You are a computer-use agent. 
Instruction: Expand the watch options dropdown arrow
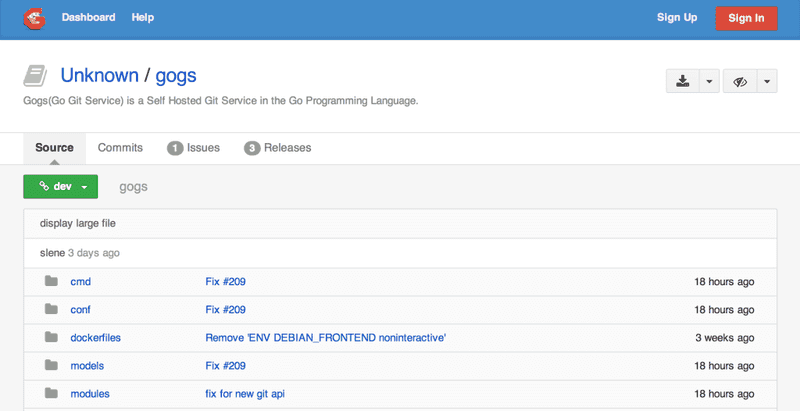coord(767,82)
